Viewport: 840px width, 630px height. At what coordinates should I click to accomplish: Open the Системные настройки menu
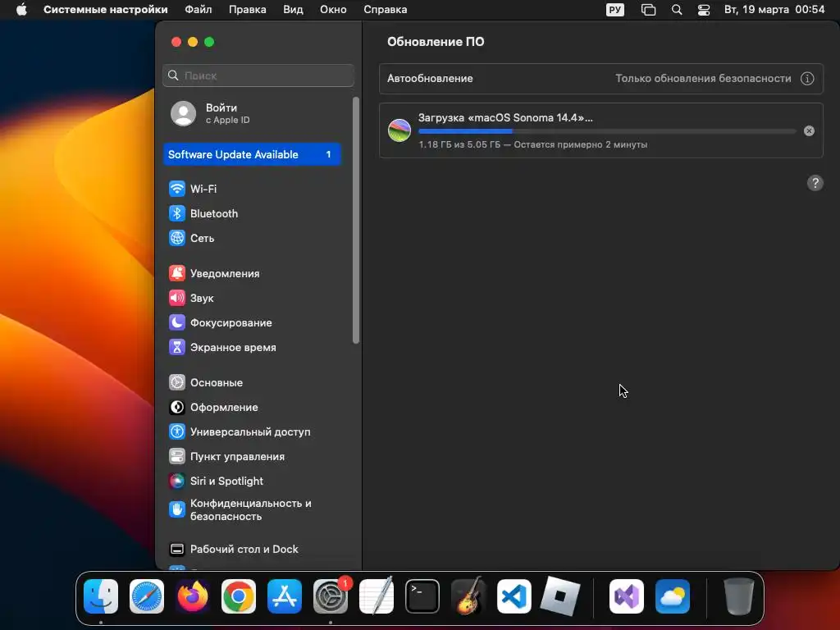click(106, 10)
